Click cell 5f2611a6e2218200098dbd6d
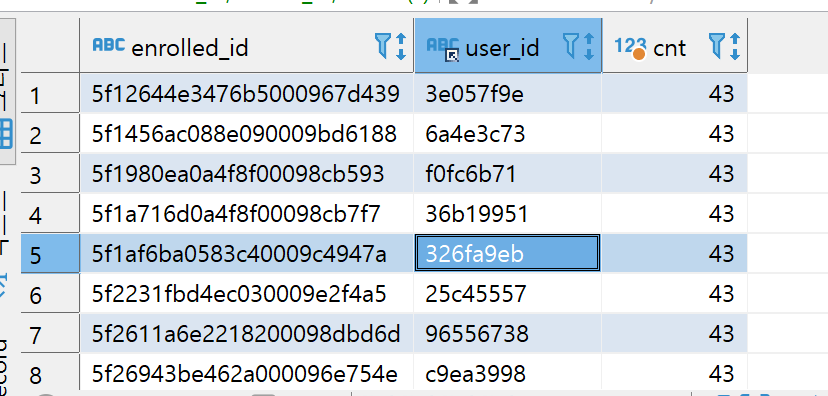The image size is (828, 396). [247, 334]
